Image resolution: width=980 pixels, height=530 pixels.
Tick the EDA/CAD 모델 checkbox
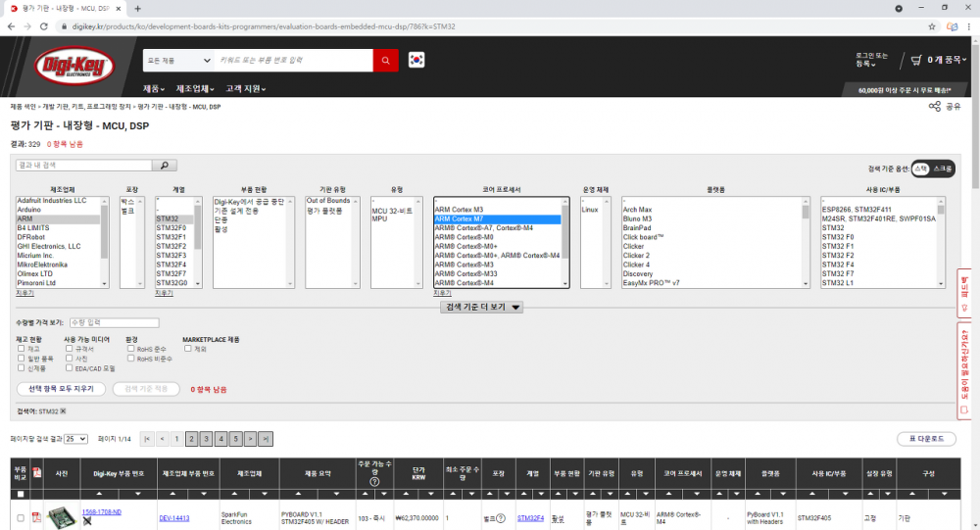(69, 369)
